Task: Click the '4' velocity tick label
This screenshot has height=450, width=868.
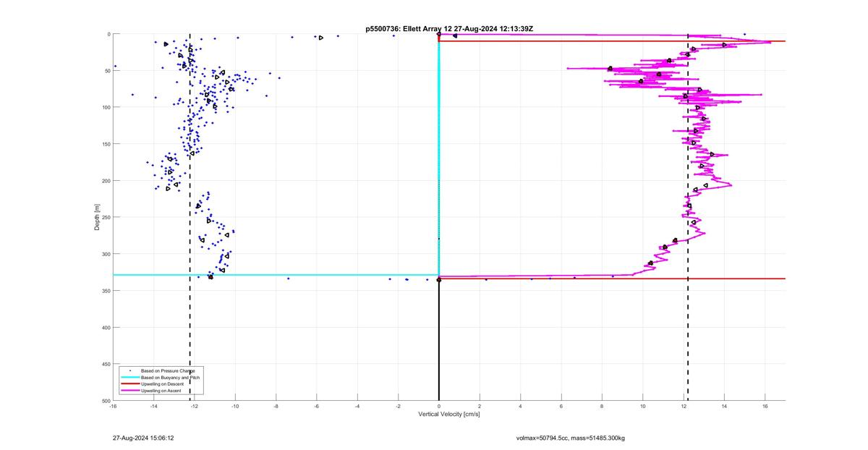Action: coord(521,407)
